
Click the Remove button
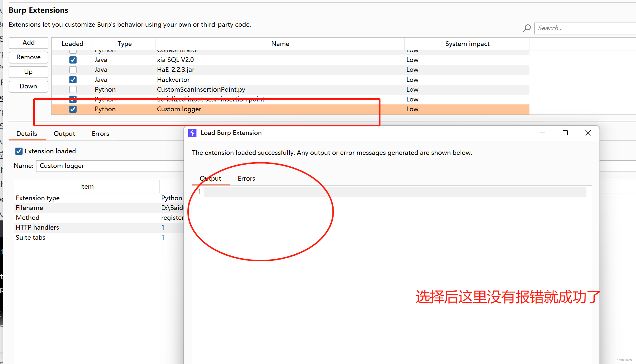click(x=28, y=57)
